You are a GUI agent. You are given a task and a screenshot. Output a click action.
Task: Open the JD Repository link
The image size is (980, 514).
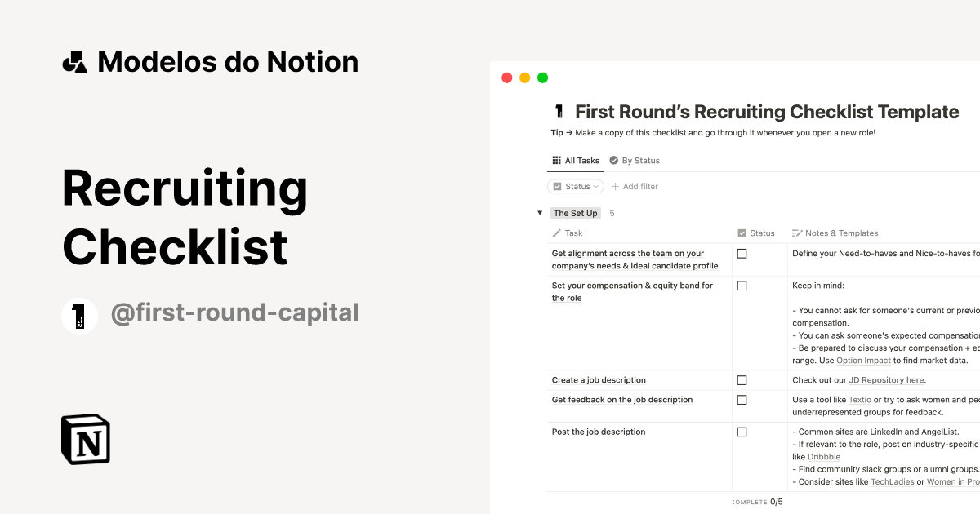(886, 379)
